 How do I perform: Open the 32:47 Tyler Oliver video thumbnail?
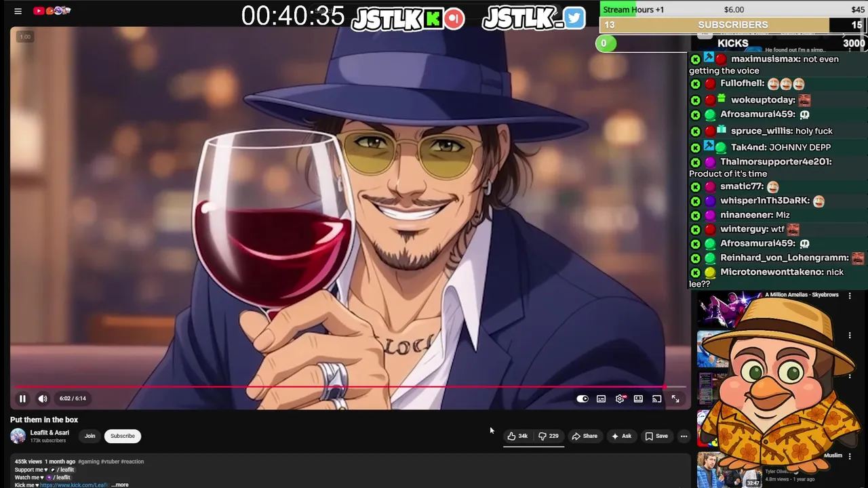(x=729, y=469)
